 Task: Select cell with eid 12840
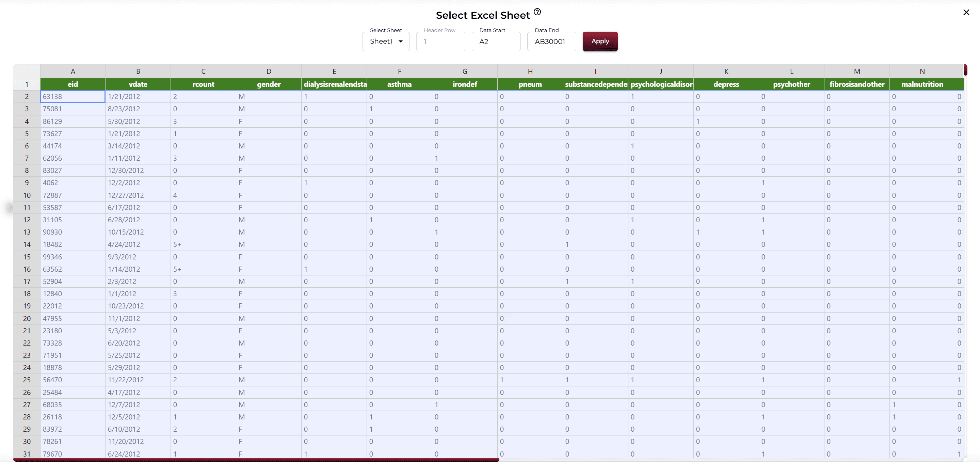pos(73,294)
